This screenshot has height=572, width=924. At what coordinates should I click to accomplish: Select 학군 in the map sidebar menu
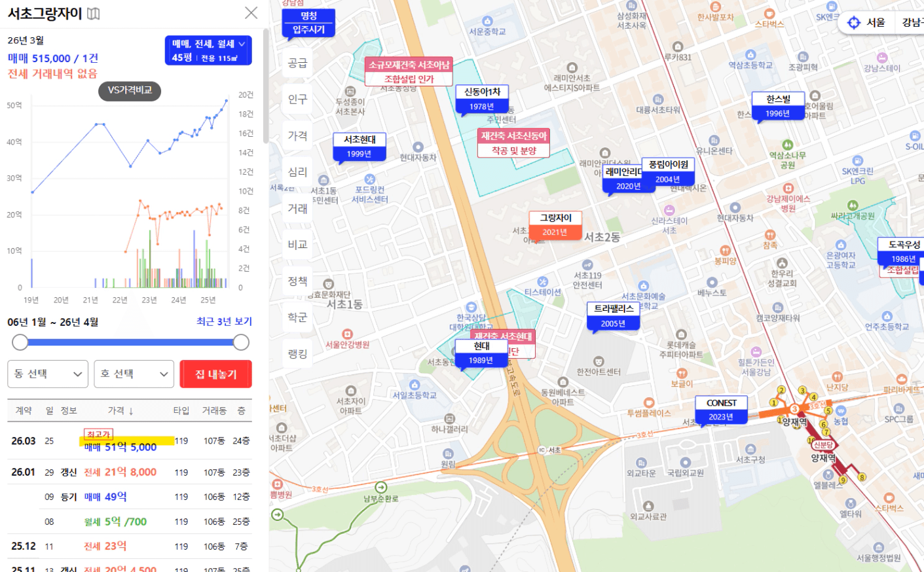tap(297, 317)
